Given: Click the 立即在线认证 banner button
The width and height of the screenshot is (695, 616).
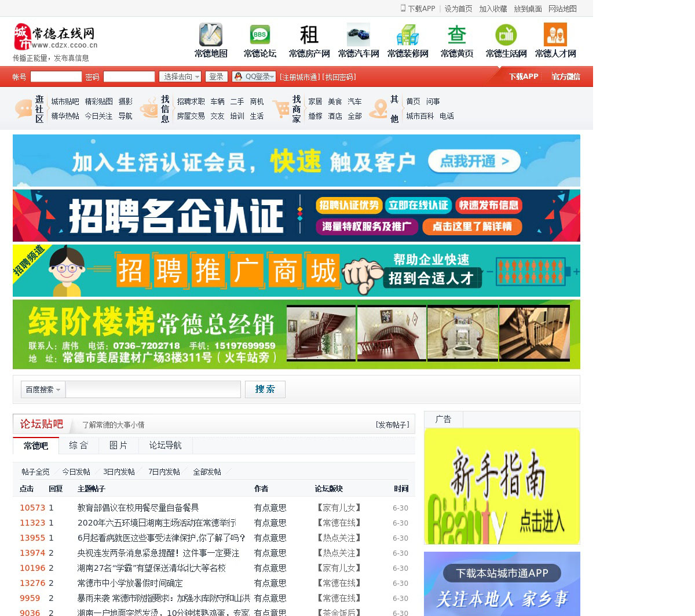Looking at the screenshot, I should [418, 205].
